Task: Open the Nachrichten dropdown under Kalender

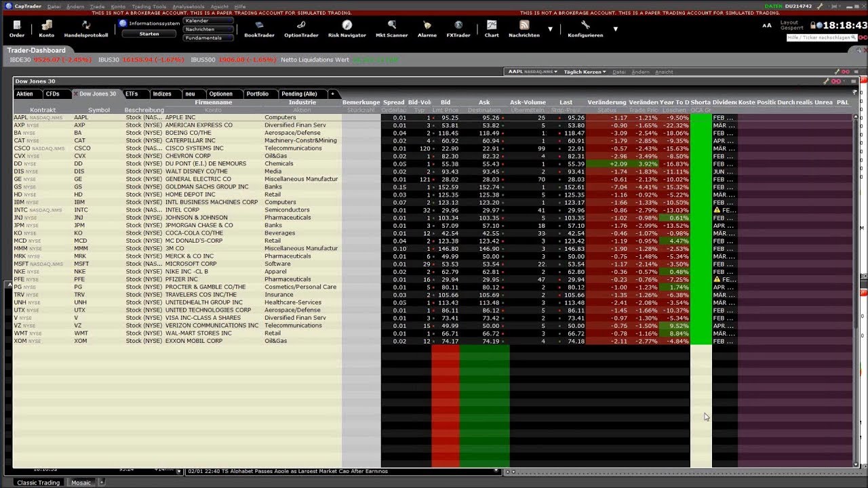Action: [208, 29]
